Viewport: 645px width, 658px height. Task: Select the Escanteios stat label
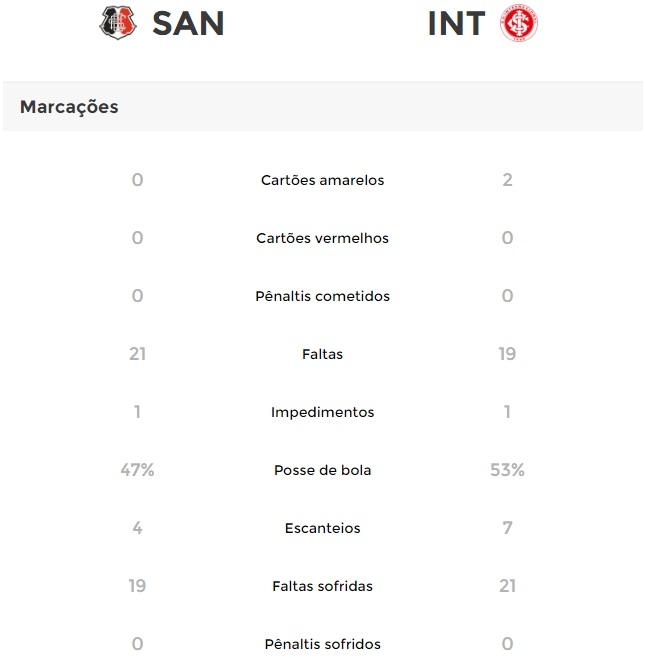pos(322,528)
